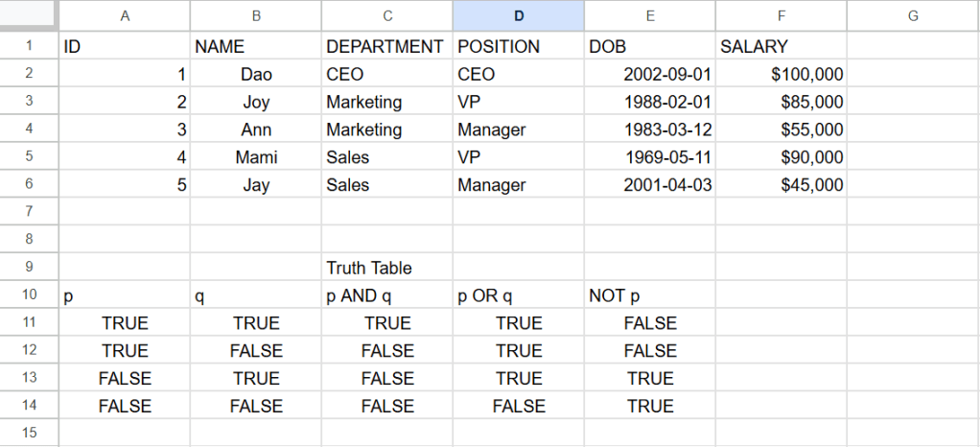Click the select-all corner box
This screenshot has width=980, height=447.
[28, 15]
